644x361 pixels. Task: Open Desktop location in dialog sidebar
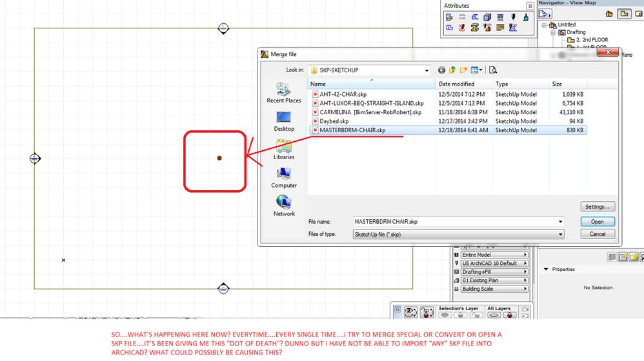pyautogui.click(x=284, y=121)
